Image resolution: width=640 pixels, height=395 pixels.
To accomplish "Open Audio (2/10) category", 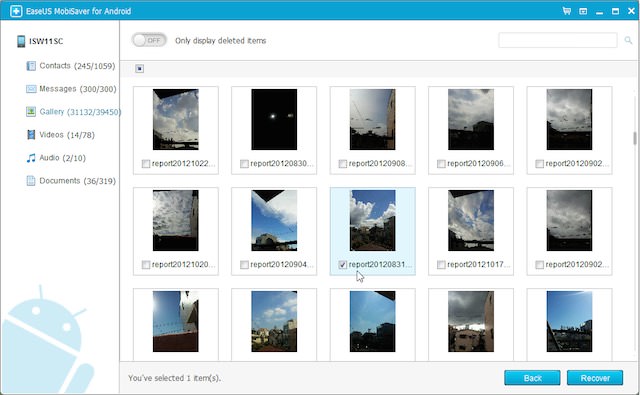I will 56,158.
